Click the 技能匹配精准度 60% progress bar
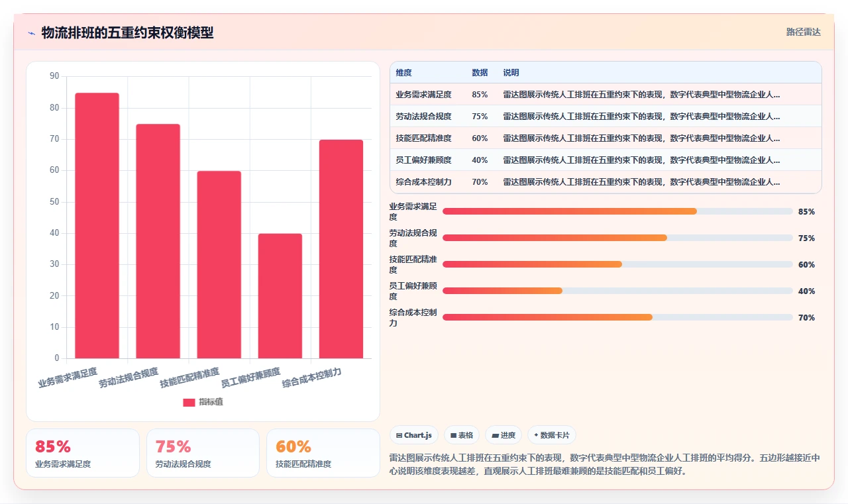This screenshot has height=504, width=848. 617,264
